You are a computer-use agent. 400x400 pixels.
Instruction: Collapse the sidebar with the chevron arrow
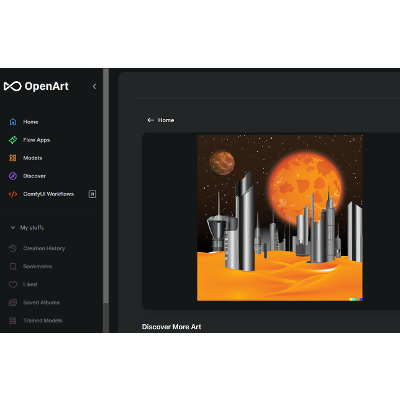tap(94, 86)
